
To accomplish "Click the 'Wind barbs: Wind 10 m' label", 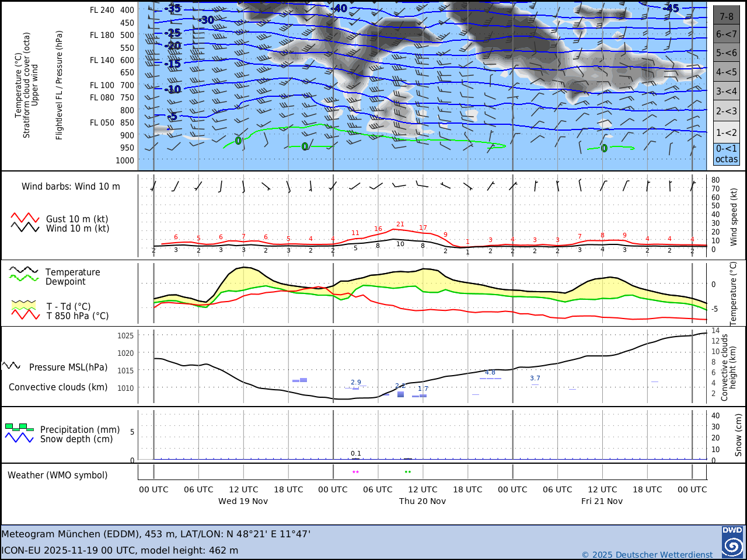I will click(x=71, y=187).
